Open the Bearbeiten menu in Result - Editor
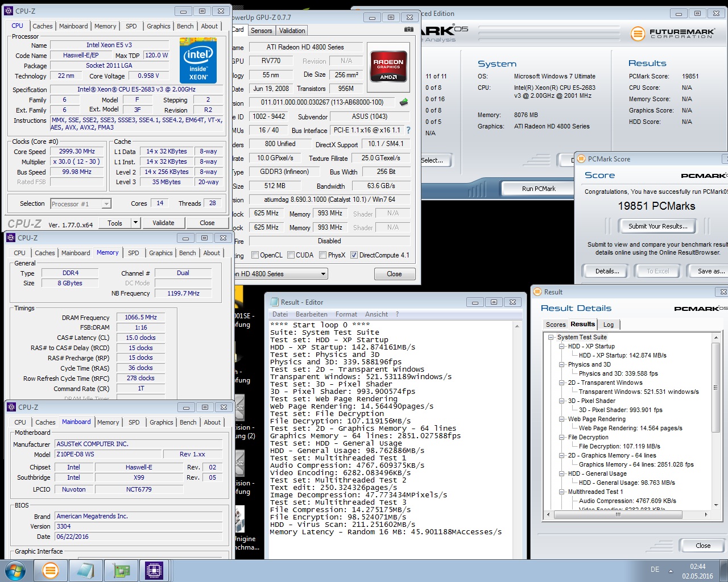 pyautogui.click(x=311, y=314)
